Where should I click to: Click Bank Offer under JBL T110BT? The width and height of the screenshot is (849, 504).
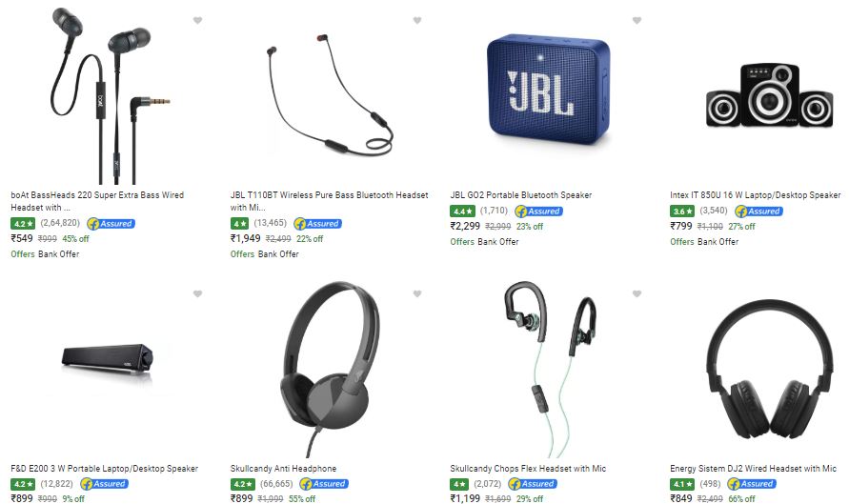(278, 253)
